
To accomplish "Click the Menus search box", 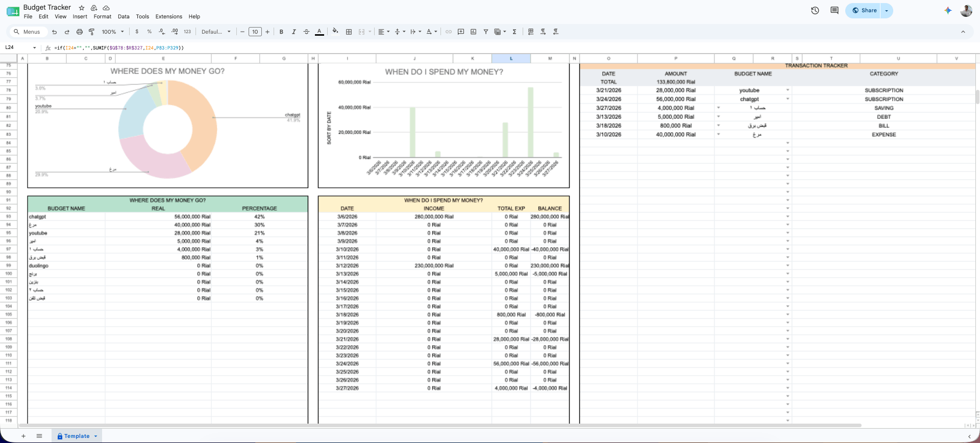I will 29,32.
